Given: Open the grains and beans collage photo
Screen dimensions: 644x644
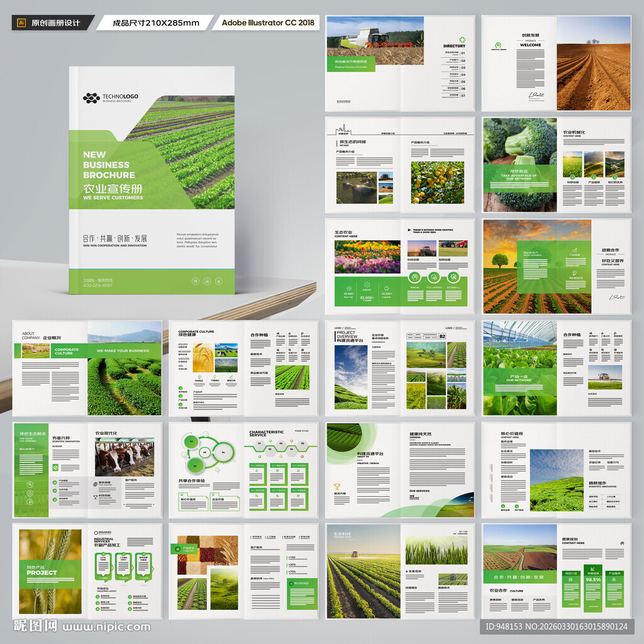Looking at the screenshot, I should [x=208, y=555].
